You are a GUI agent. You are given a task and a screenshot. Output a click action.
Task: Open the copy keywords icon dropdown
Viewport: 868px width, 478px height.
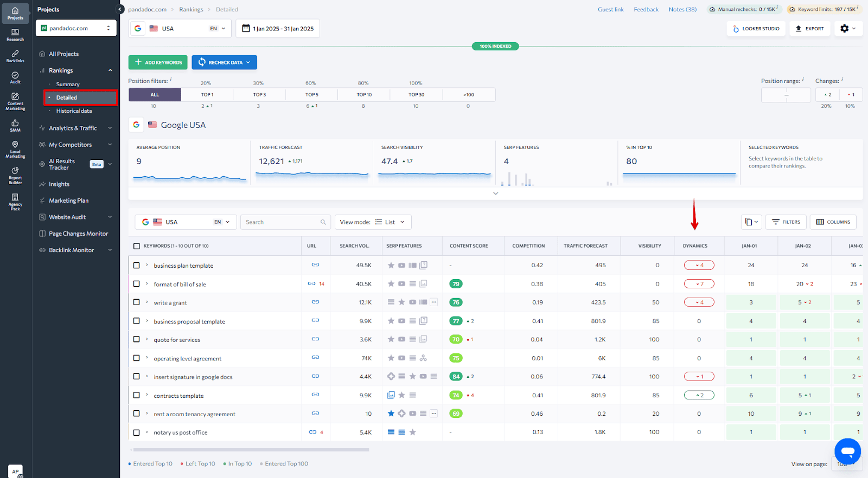(x=751, y=222)
